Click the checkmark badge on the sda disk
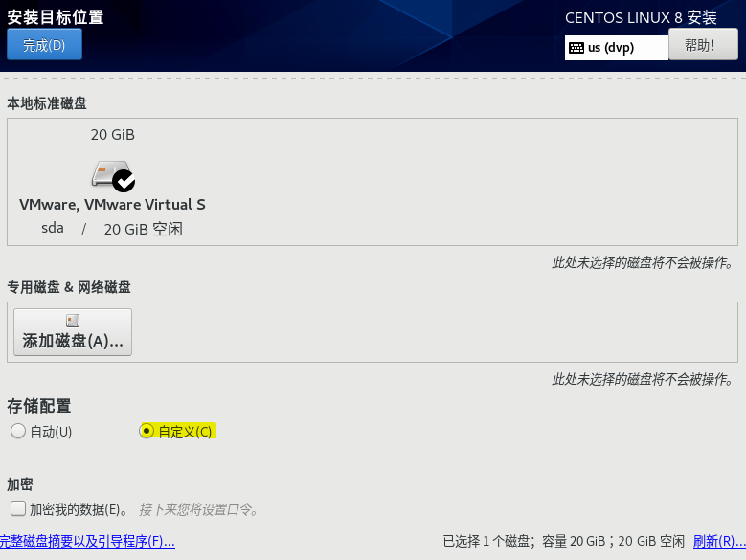This screenshot has height=560, width=746. (x=124, y=181)
